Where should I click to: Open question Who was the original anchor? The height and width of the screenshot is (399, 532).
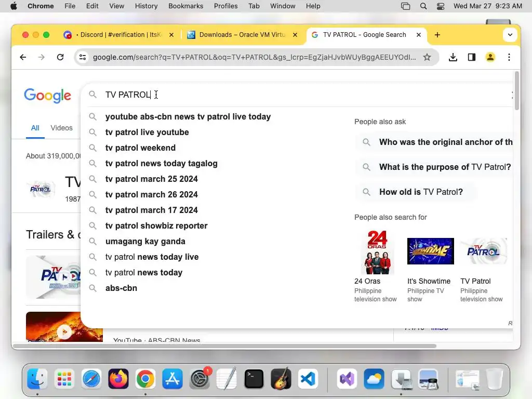coord(434,142)
